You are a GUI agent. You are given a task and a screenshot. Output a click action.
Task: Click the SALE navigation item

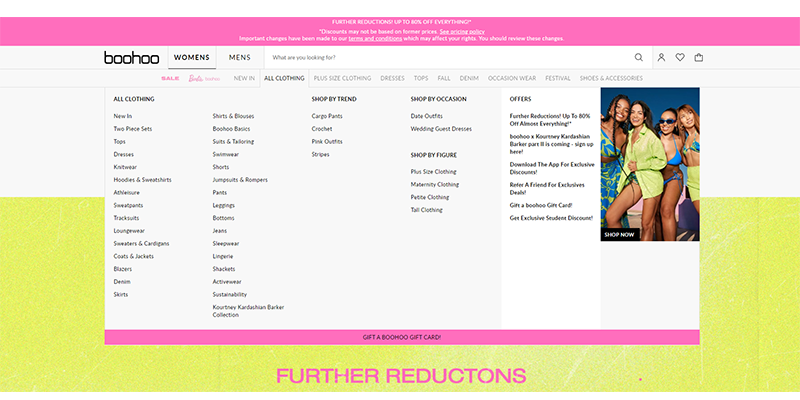(170, 78)
